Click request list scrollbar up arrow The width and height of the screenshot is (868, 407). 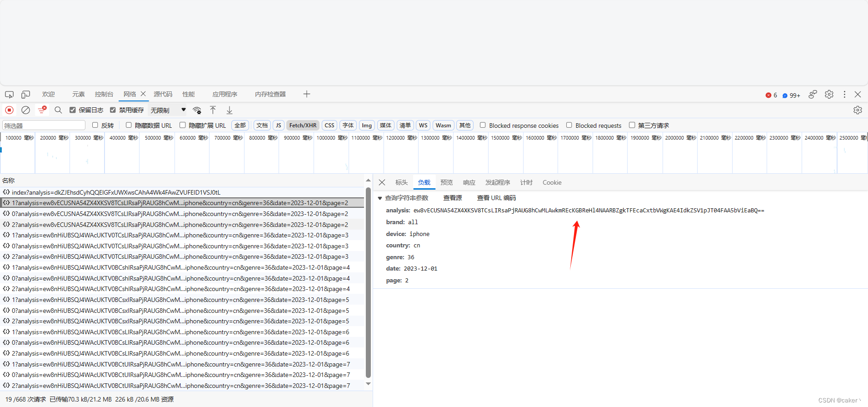pos(368,181)
